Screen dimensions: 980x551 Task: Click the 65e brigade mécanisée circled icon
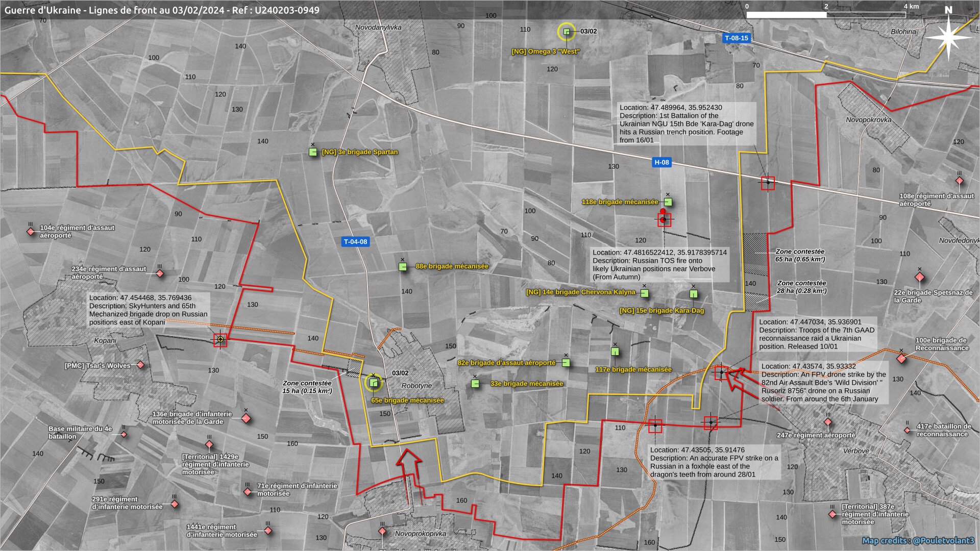374,383
